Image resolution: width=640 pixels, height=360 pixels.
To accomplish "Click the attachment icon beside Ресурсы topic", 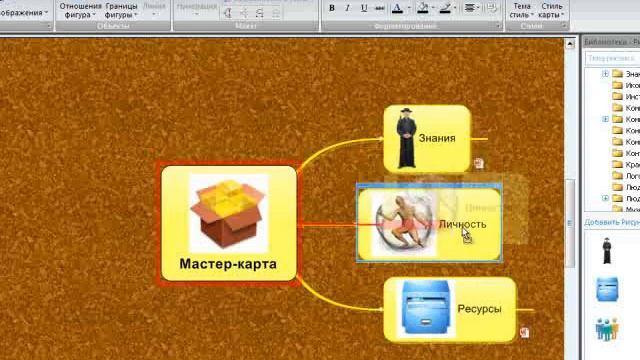I will 524,333.
